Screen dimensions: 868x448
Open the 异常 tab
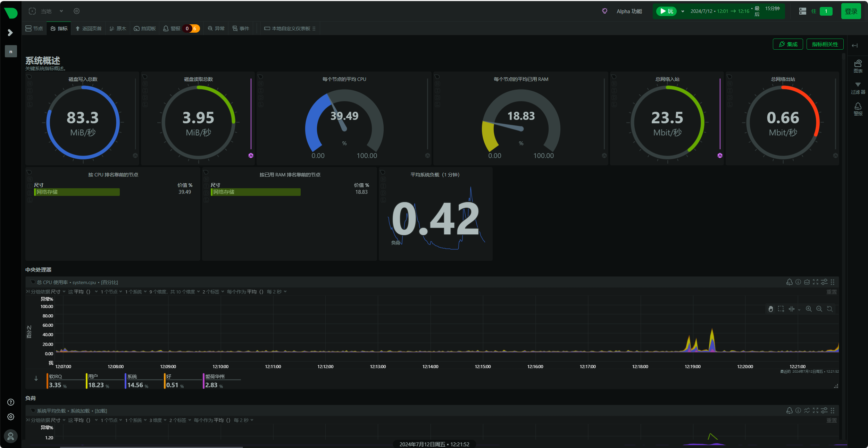click(x=216, y=28)
